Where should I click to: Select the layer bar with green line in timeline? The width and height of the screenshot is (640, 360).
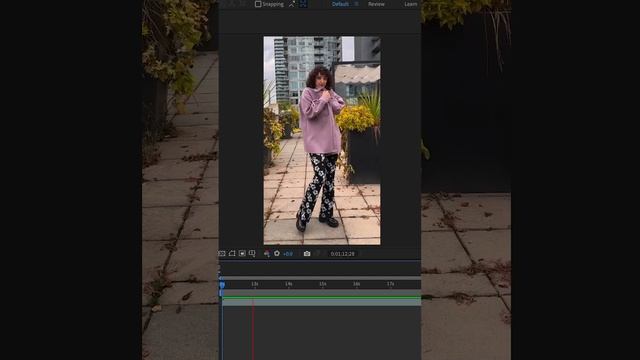tap(322, 301)
